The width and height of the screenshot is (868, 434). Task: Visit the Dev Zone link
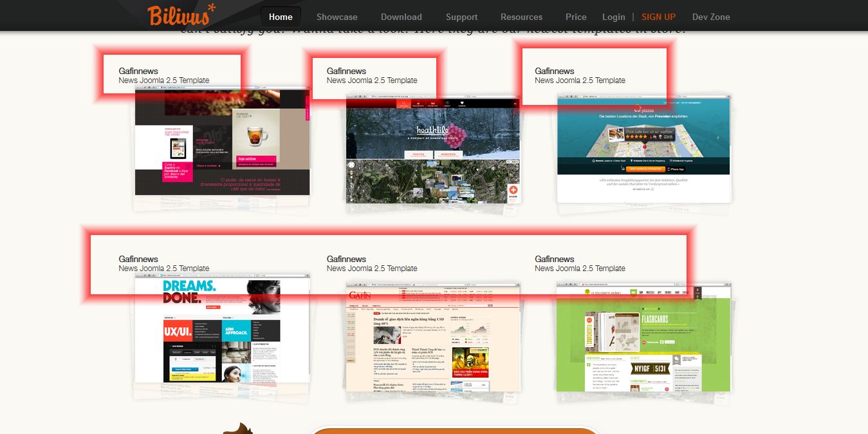(x=711, y=17)
